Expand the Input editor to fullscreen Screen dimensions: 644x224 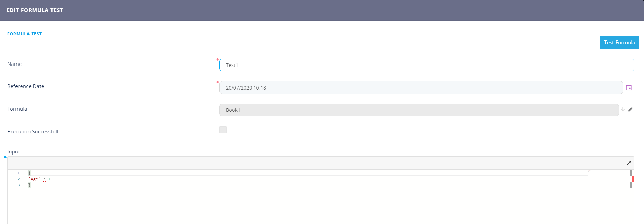click(629, 163)
